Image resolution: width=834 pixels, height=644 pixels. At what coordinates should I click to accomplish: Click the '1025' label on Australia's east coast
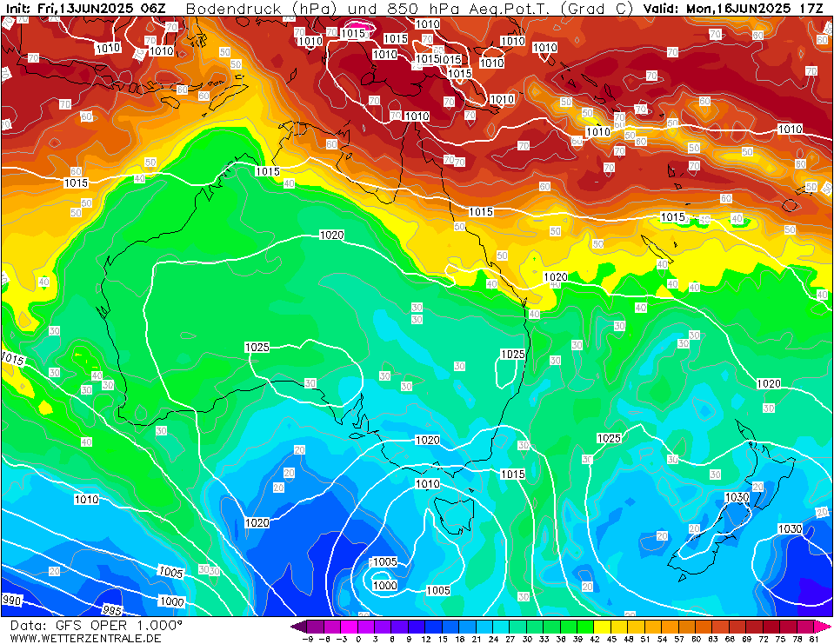513,354
